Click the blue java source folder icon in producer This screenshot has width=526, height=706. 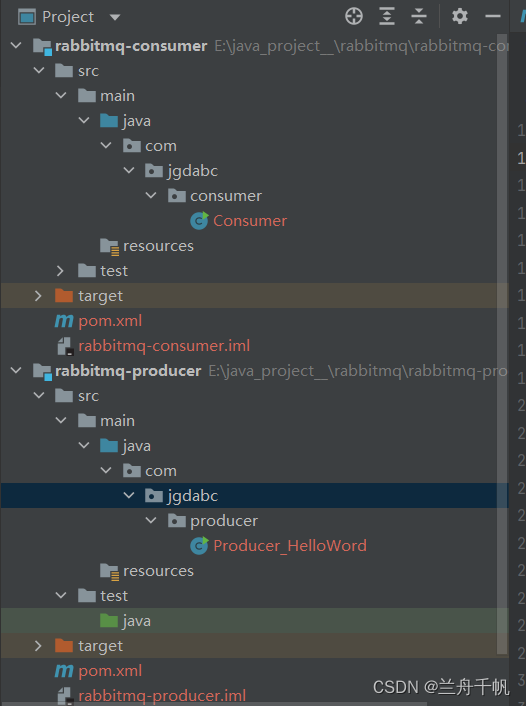coord(109,445)
